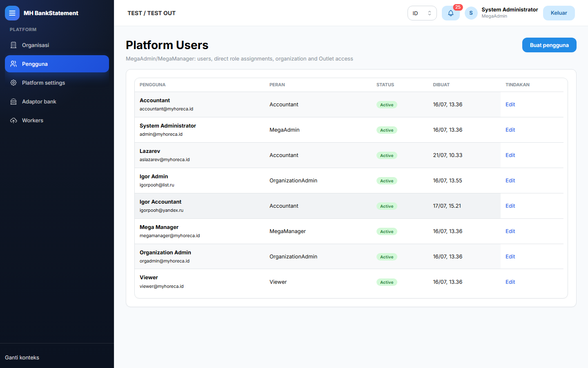
Task: Click System Administrator name in header
Action: (x=510, y=9)
